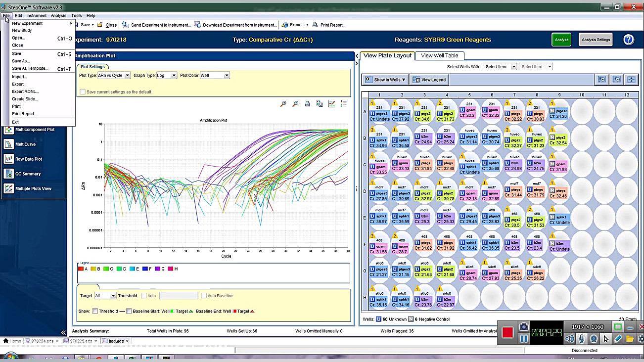Click Close in the toolbar

pos(107,25)
